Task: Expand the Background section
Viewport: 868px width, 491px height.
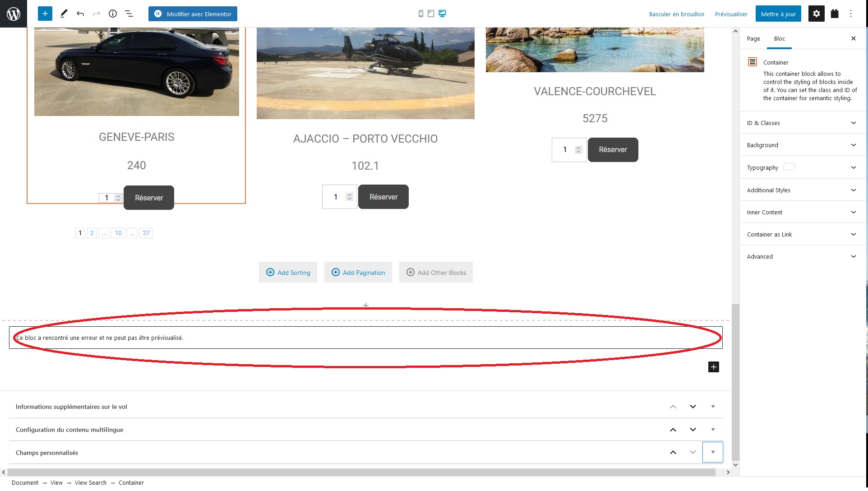Action: point(803,145)
